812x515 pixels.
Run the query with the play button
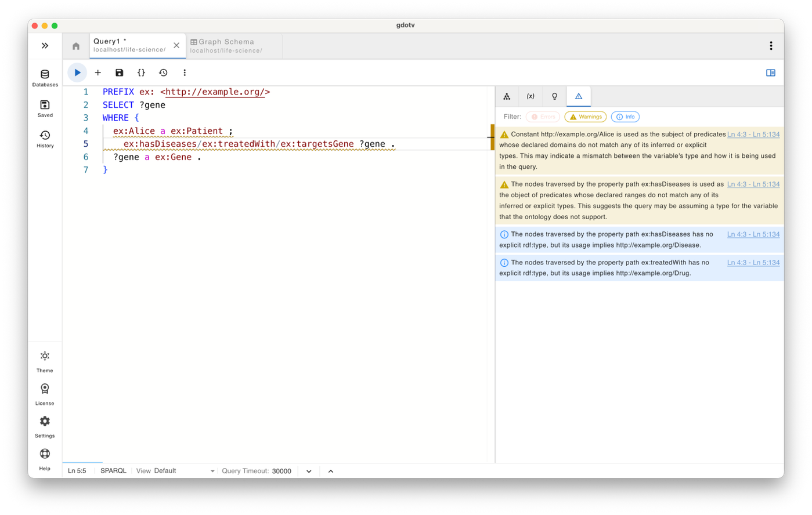pyautogui.click(x=77, y=72)
